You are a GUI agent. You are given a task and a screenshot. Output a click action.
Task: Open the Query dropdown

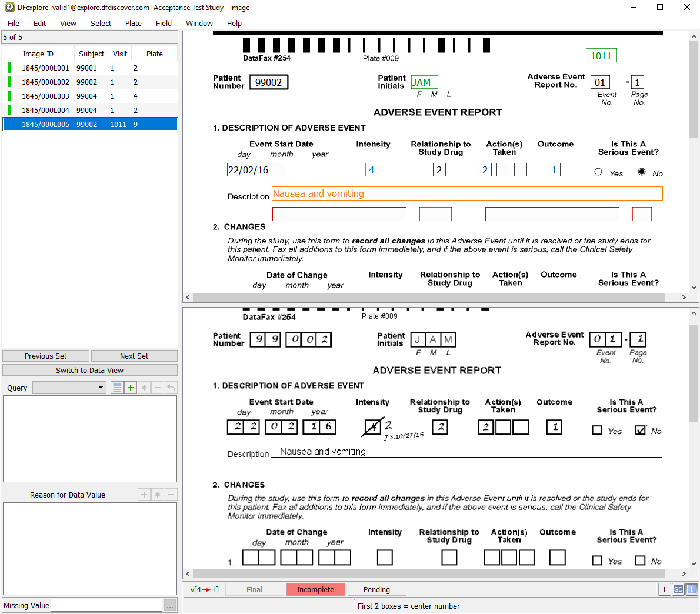(69, 388)
